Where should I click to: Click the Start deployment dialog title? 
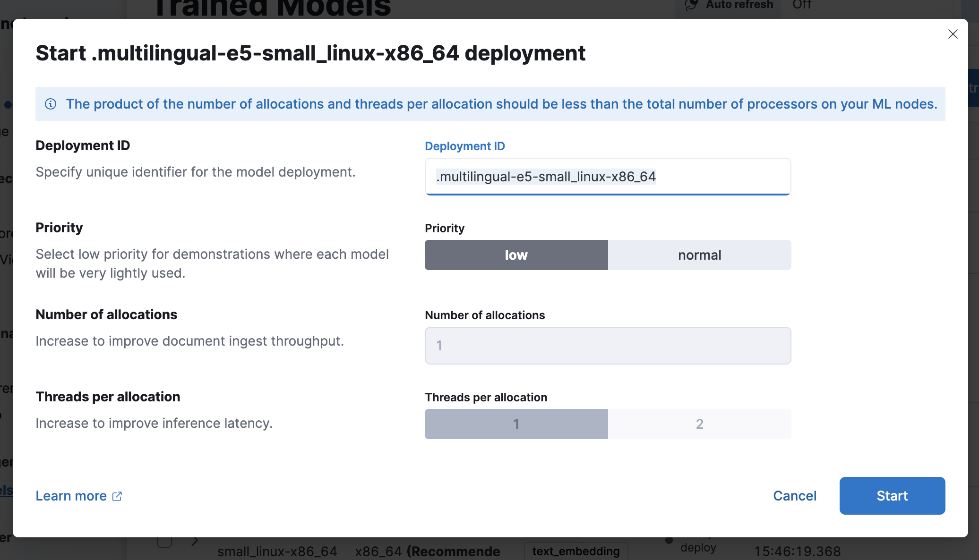(310, 53)
